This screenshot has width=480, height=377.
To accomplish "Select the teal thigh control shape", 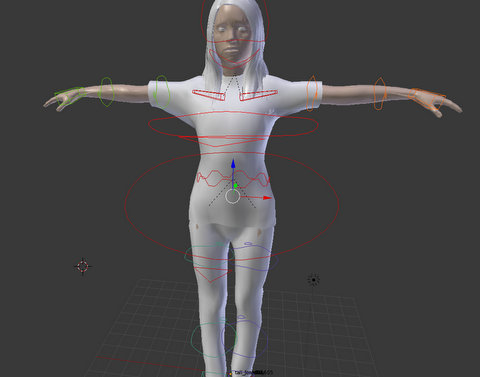I will pyautogui.click(x=209, y=256).
